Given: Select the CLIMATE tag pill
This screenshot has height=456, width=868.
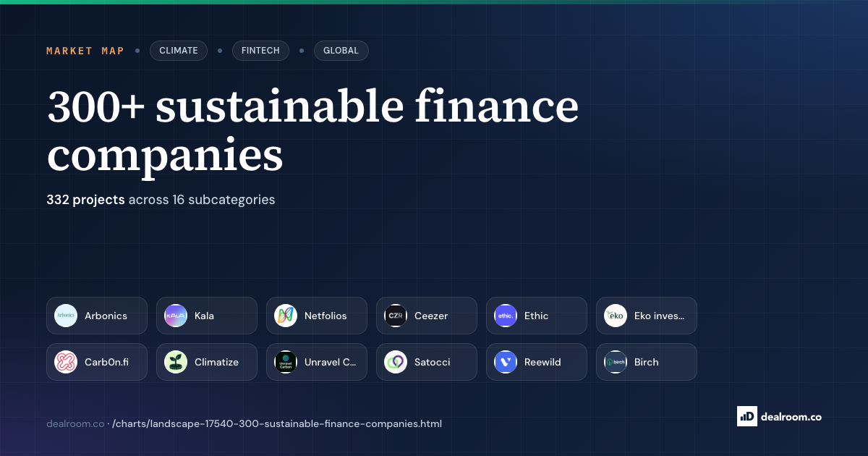Looking at the screenshot, I should [x=179, y=51].
